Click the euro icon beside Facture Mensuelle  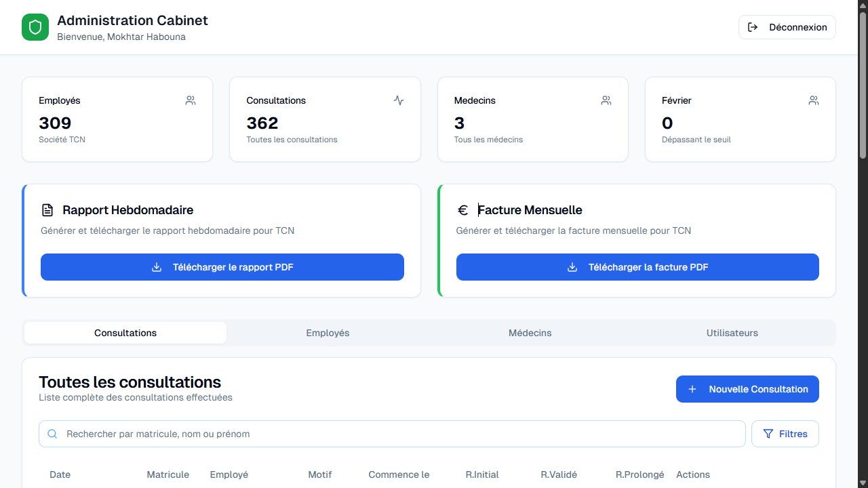coord(463,210)
